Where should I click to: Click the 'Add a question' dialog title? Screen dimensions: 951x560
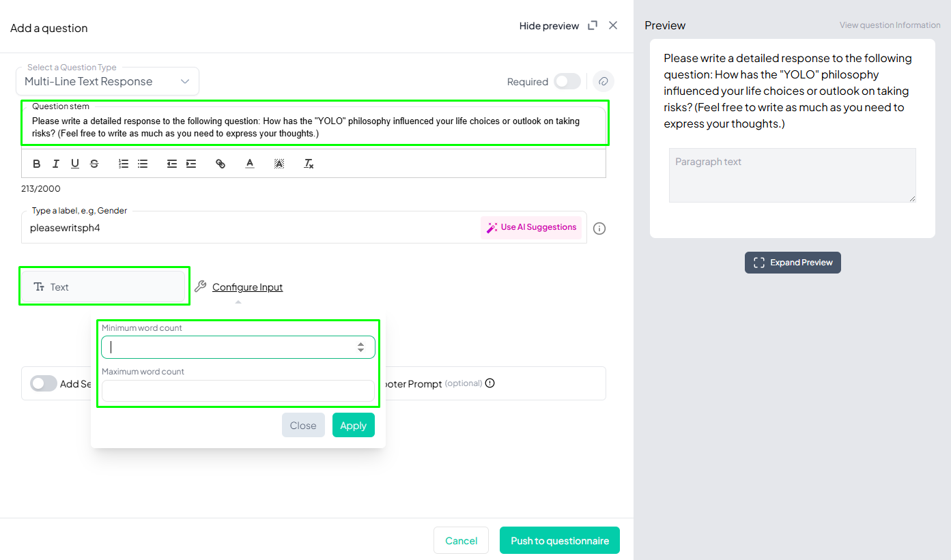(49, 28)
